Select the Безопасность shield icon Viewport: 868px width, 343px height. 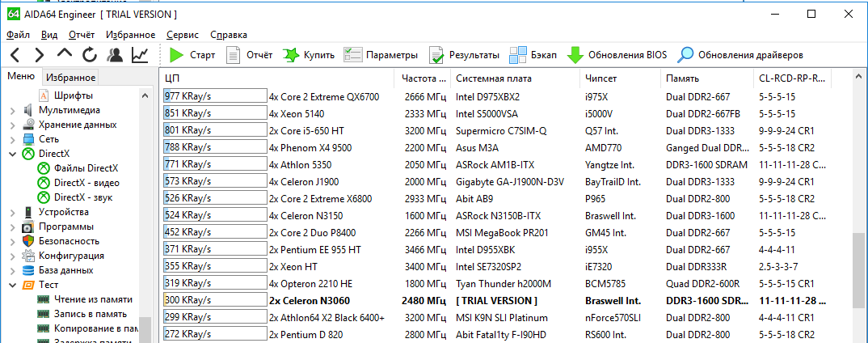pos(29,241)
